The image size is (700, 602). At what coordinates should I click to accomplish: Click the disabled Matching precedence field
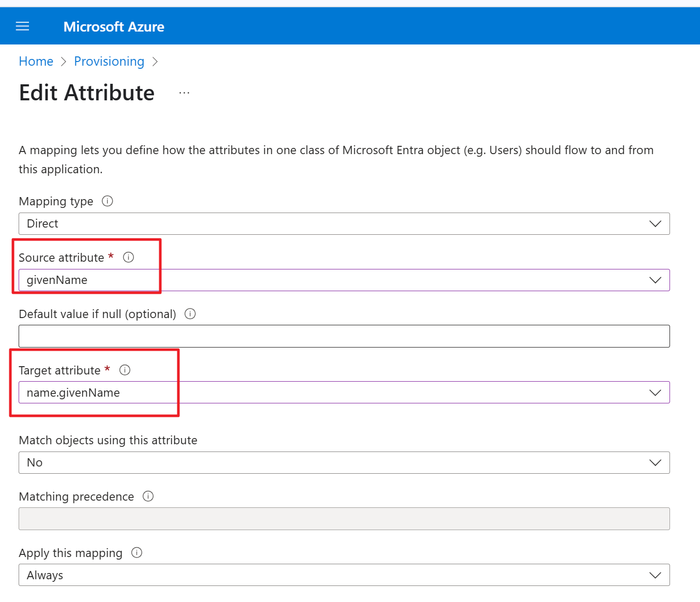(x=344, y=519)
